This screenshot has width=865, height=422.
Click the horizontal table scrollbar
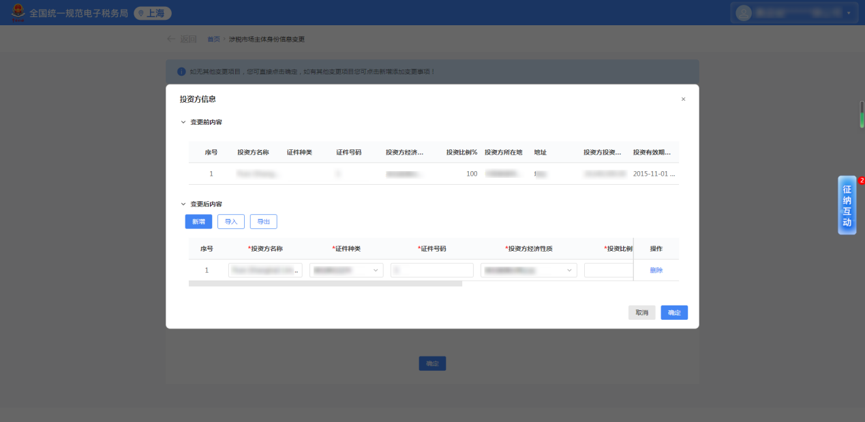click(325, 284)
